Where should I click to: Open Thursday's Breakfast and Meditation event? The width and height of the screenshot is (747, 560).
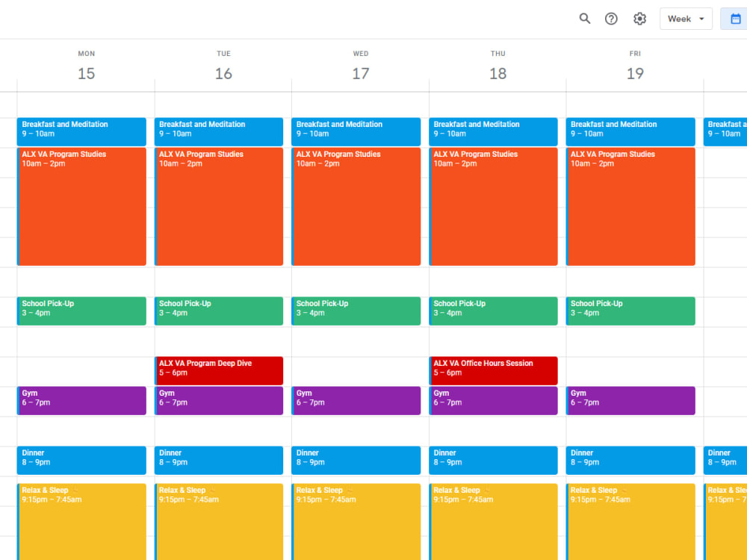pos(493,132)
